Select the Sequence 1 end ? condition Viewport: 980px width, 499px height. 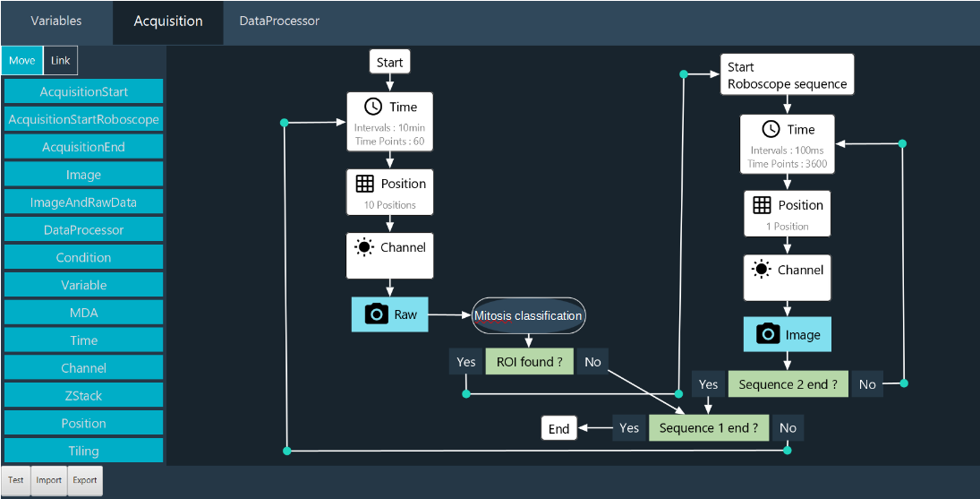709,427
